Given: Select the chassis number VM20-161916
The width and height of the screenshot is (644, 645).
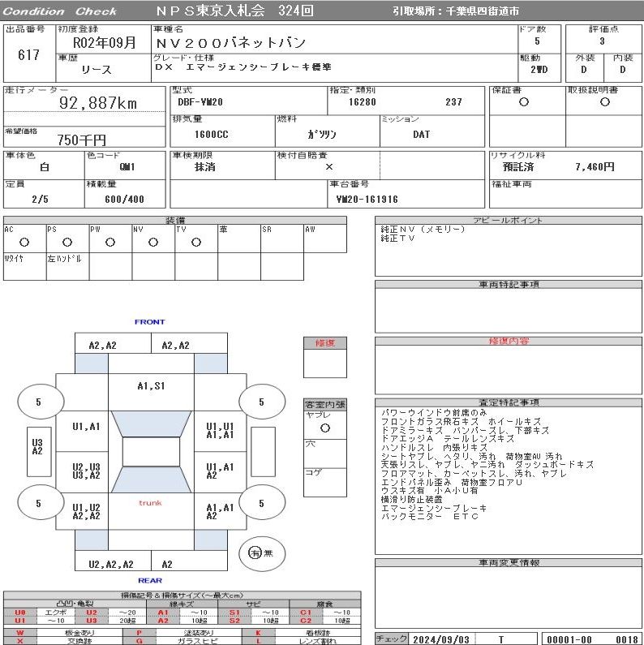Looking at the screenshot, I should [x=367, y=200].
